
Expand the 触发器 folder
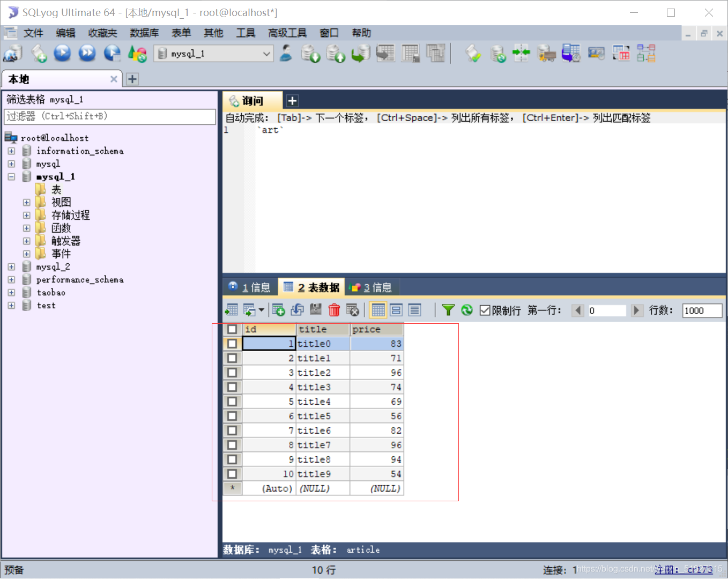(x=26, y=241)
